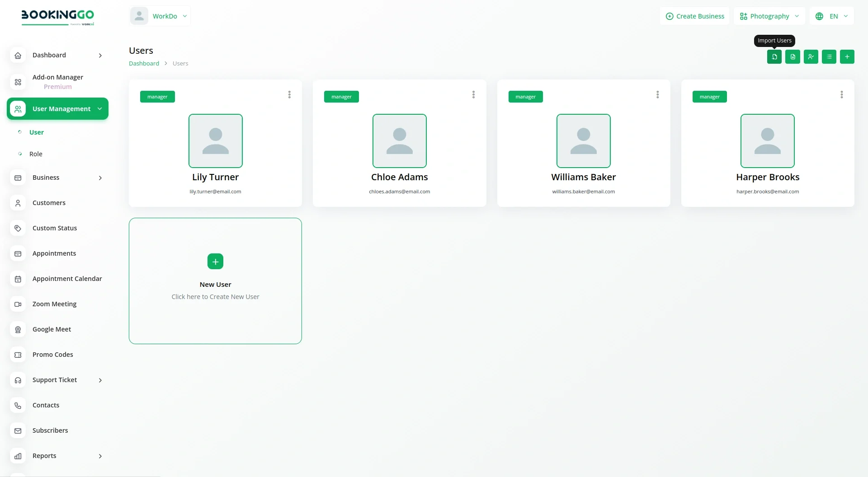This screenshot has height=477, width=868.
Task: Open the WorkDo account dropdown
Action: point(160,16)
